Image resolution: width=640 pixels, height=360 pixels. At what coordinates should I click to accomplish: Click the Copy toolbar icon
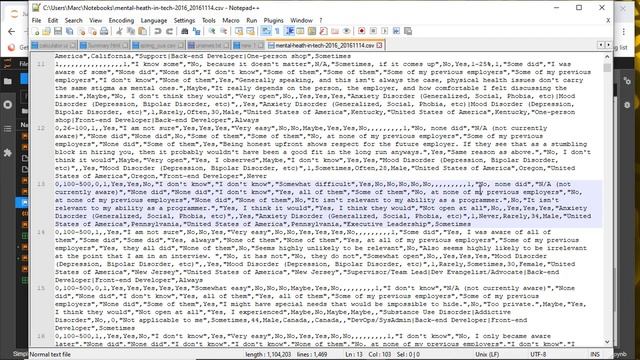(x=131, y=31)
